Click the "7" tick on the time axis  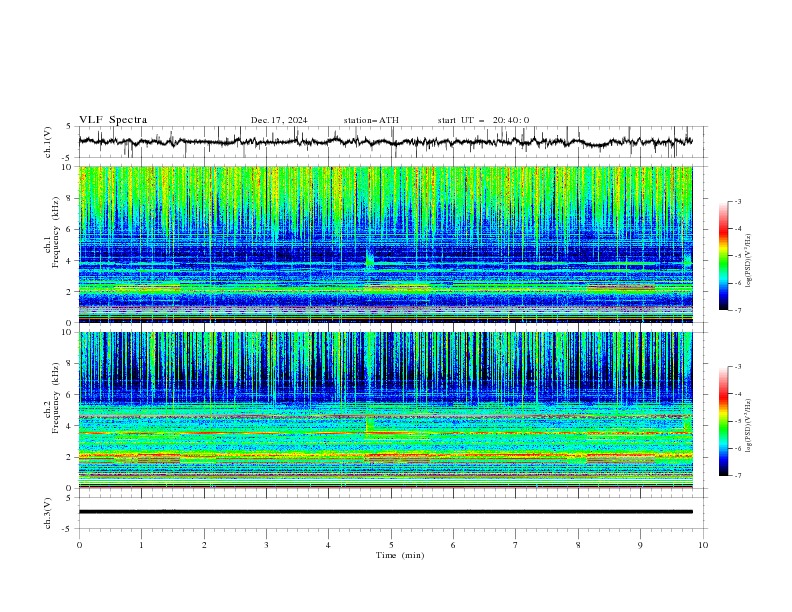(x=516, y=545)
